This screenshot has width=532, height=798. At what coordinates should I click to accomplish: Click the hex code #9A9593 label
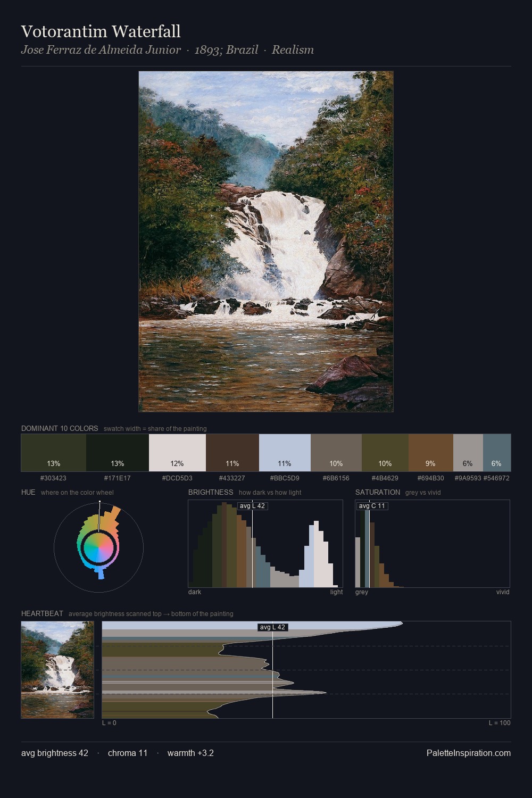pos(468,478)
